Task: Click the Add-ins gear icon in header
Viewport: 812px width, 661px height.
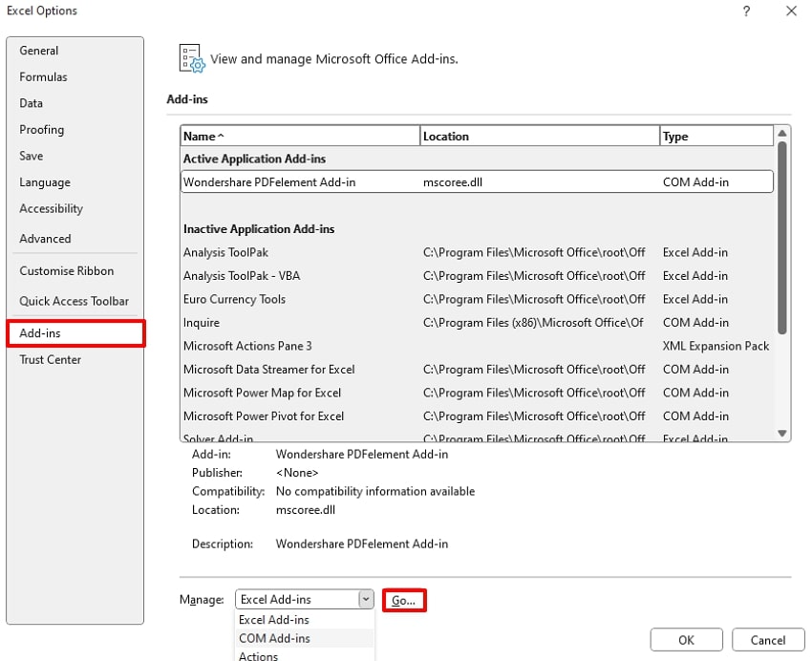Action: coord(192,58)
